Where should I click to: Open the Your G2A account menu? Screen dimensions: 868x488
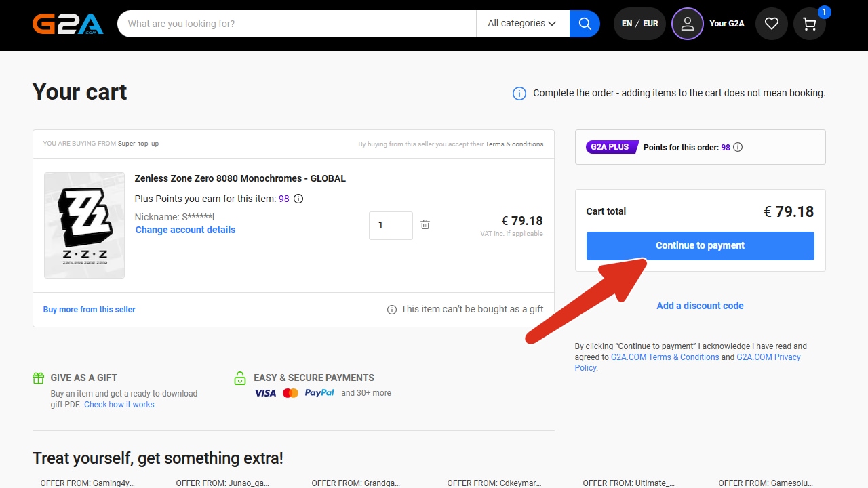(726, 24)
